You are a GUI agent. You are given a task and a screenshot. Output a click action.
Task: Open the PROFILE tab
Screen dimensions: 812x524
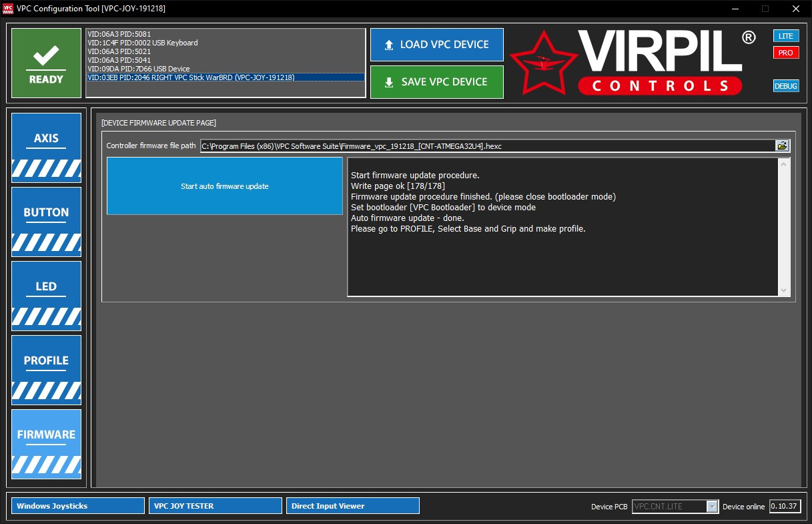(x=46, y=370)
